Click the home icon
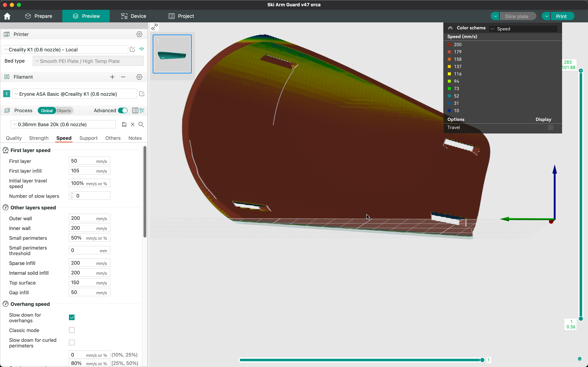 click(7, 16)
